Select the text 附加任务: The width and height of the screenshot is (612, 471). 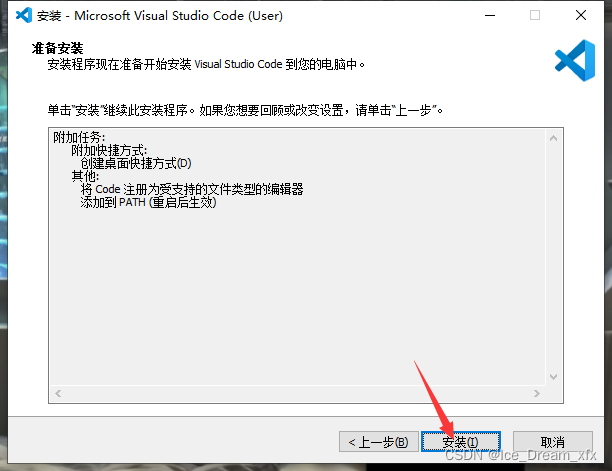pos(79,137)
